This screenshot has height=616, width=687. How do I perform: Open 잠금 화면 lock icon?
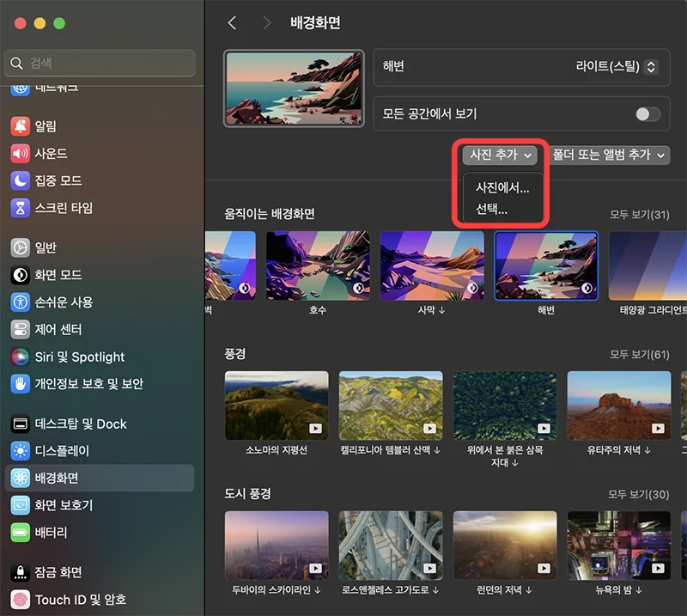[x=20, y=572]
